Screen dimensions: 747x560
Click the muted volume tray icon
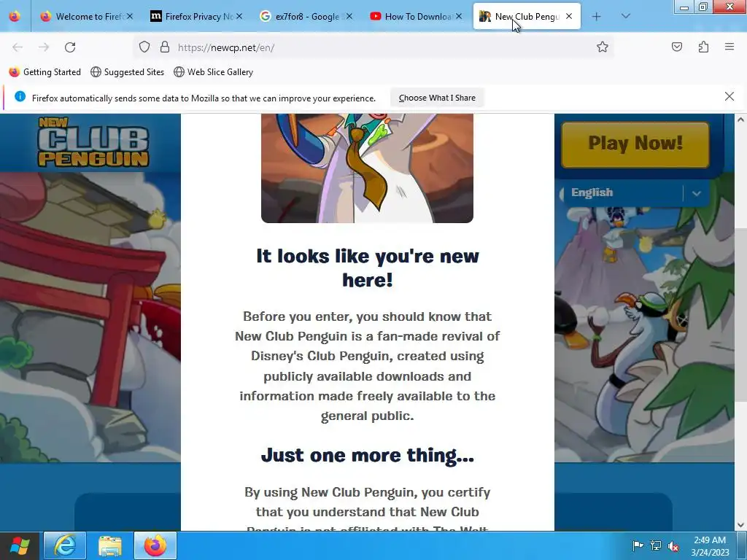click(673, 545)
